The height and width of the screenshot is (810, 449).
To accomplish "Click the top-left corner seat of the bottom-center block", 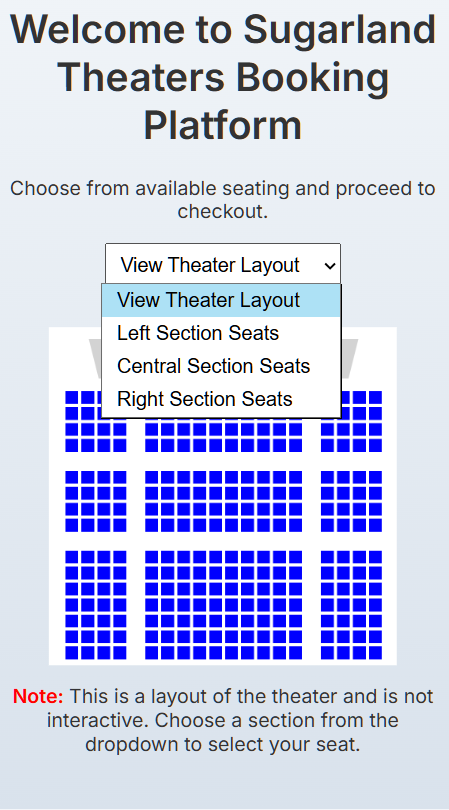I will click(151, 557).
